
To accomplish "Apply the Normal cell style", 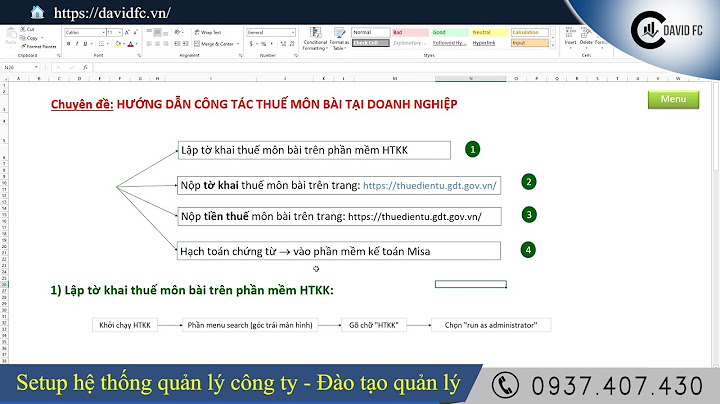I will pyautogui.click(x=371, y=32).
